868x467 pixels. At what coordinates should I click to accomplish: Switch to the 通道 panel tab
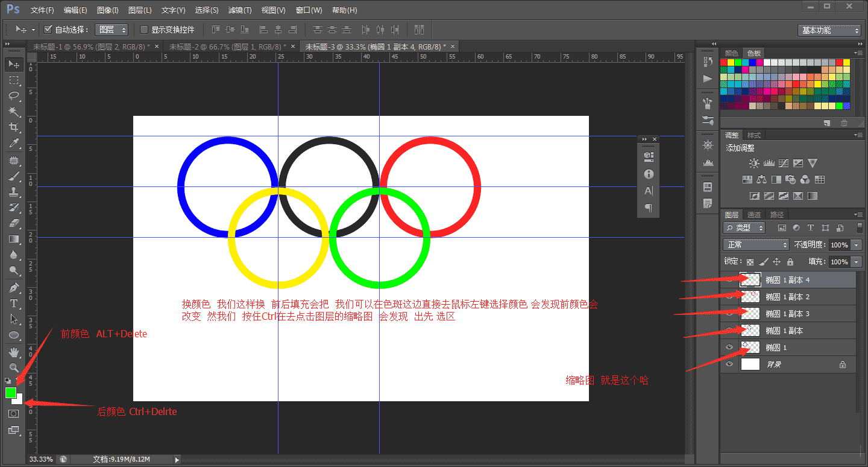coord(753,214)
